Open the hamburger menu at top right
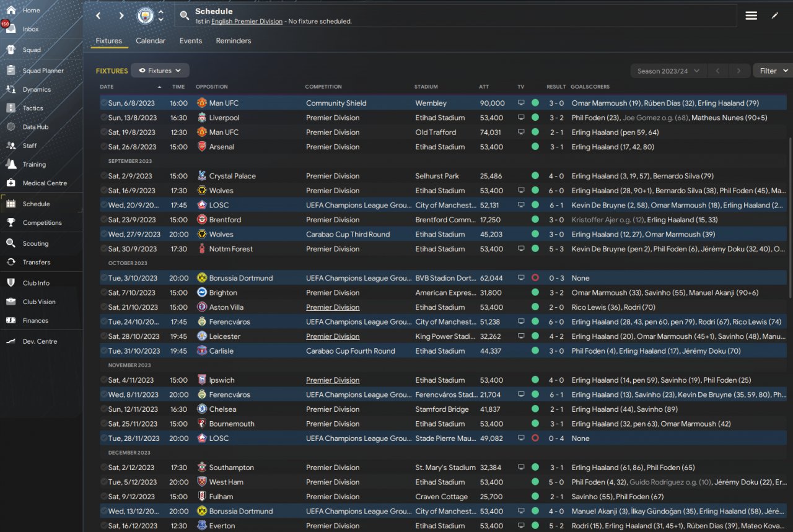 point(751,15)
